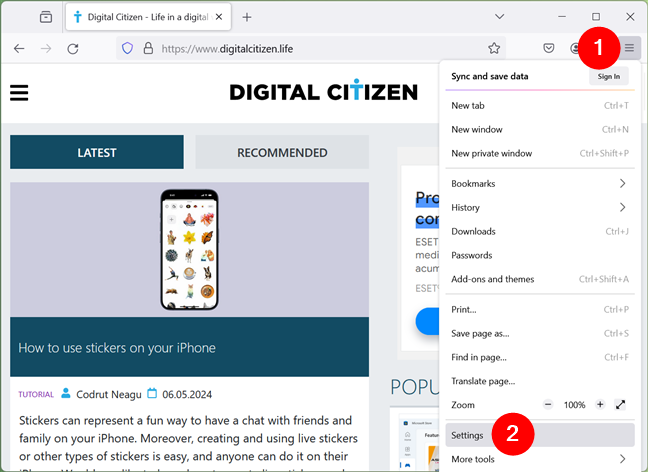The height and width of the screenshot is (472, 648).
Task: Reset zoom via 100% label
Action: [x=574, y=405]
